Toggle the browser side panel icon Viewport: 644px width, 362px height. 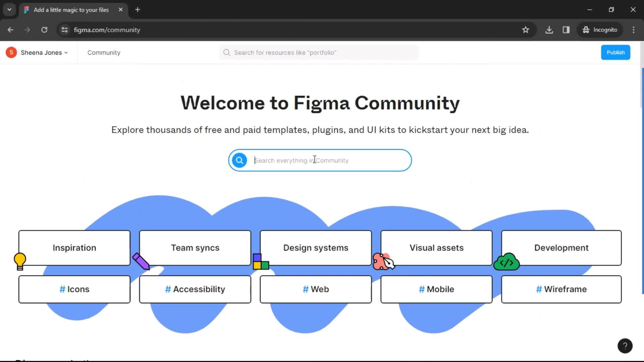566,30
